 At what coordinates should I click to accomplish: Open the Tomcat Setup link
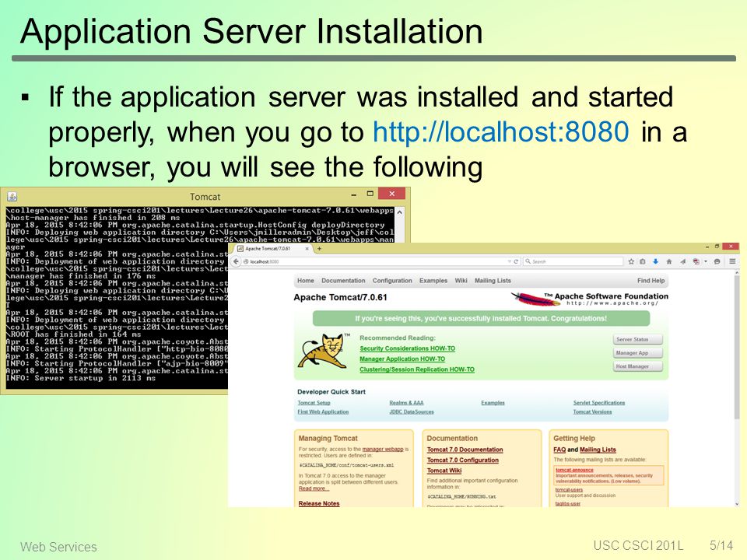click(314, 403)
